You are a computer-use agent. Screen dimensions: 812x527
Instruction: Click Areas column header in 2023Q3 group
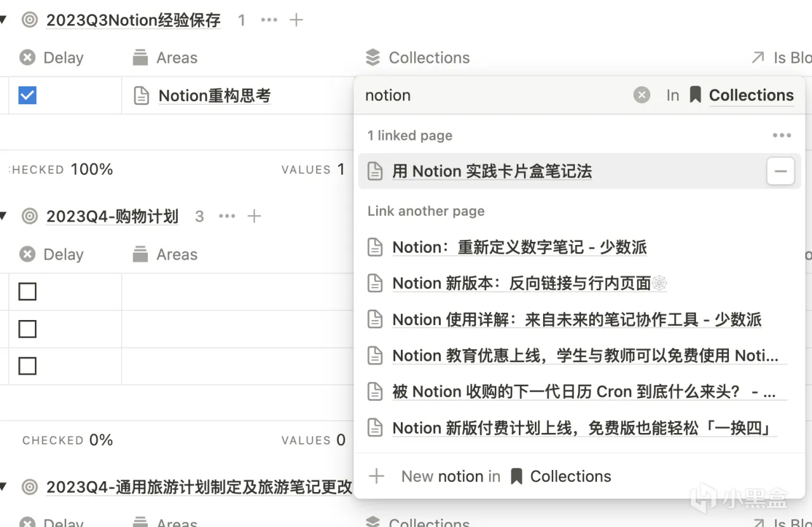[x=165, y=58]
